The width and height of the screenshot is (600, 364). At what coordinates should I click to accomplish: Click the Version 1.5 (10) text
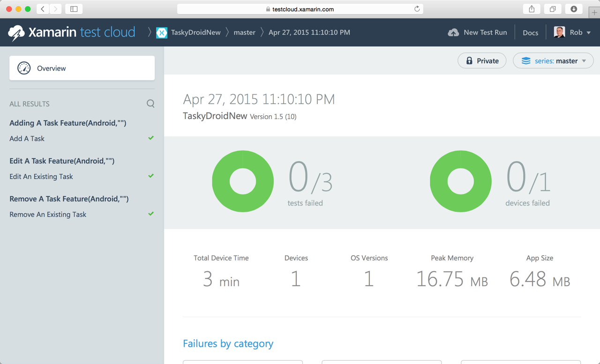[x=273, y=117]
